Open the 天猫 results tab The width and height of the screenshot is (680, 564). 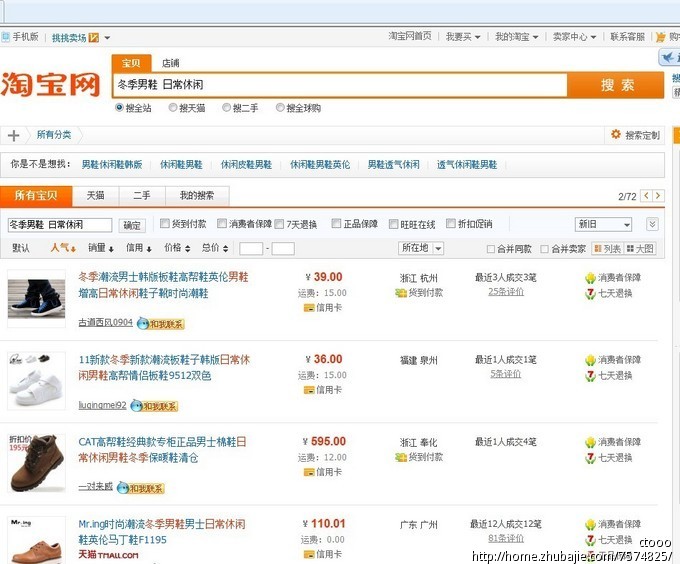(x=95, y=196)
